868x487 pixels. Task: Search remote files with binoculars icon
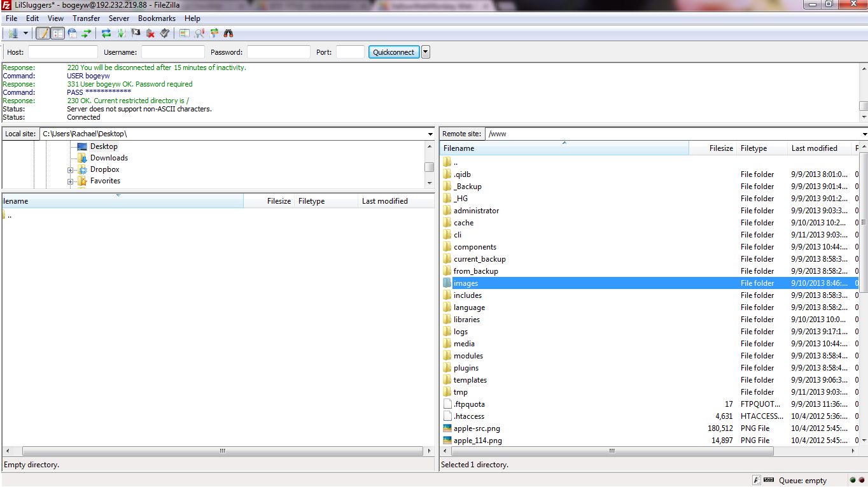[x=228, y=33]
